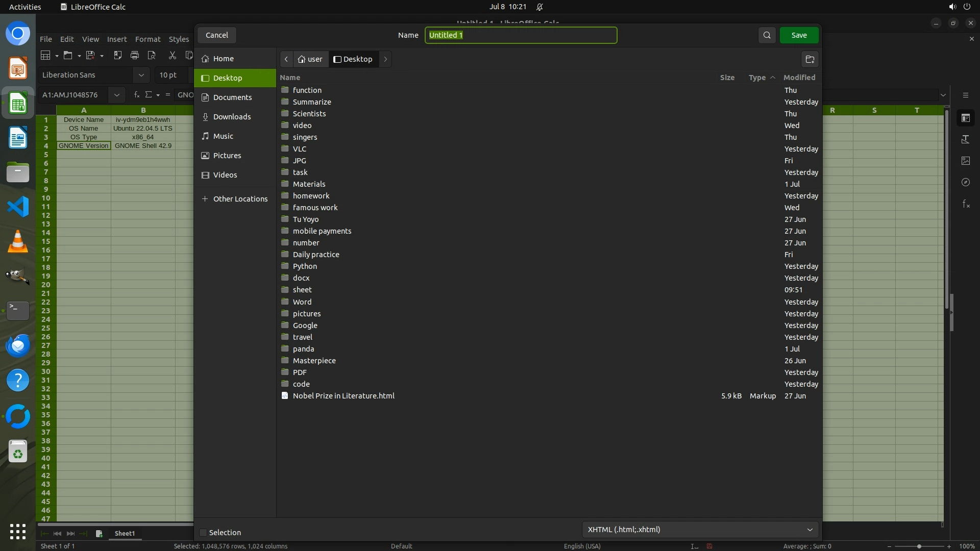Screen dimensions: 980x551
Task: Expand the Liberation Sans font dropdown
Action: (x=141, y=75)
